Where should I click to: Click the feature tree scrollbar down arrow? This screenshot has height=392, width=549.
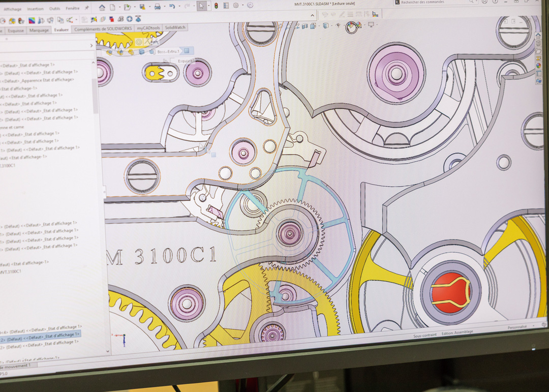coord(107,351)
